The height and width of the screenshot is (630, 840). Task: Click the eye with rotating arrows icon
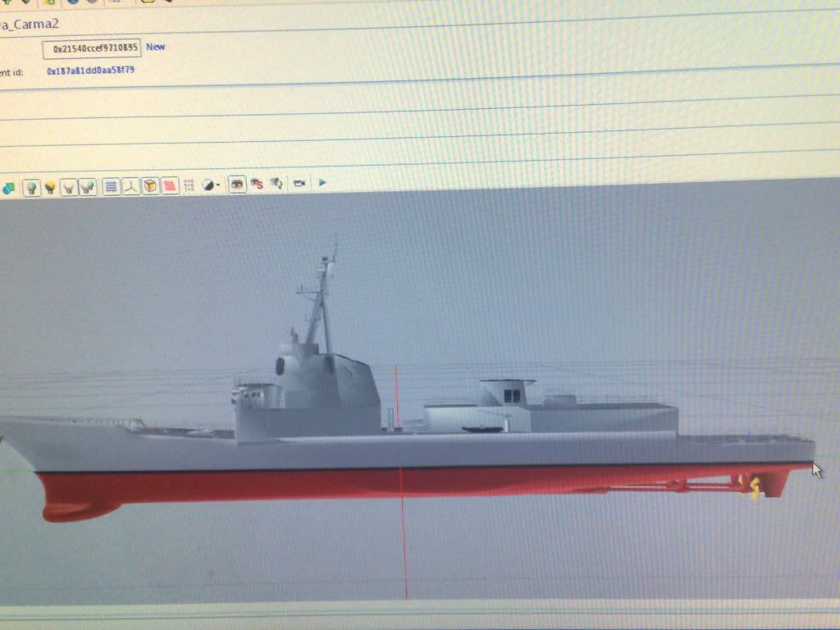(x=276, y=183)
